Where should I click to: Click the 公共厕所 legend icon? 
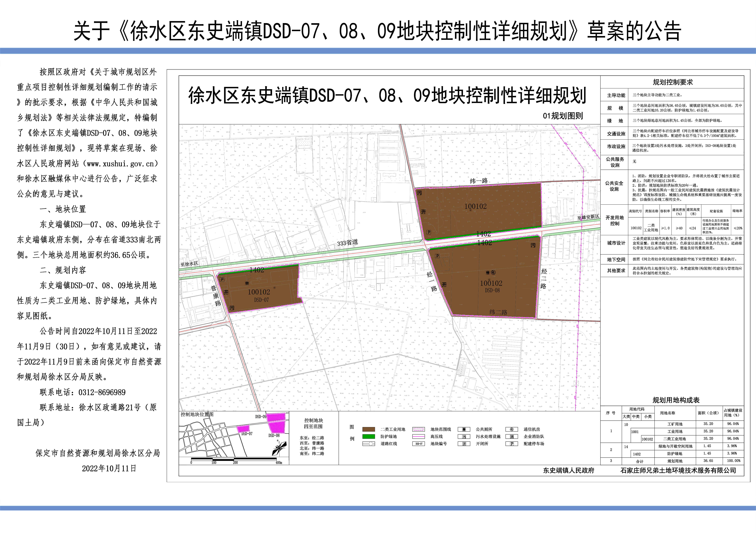click(464, 429)
